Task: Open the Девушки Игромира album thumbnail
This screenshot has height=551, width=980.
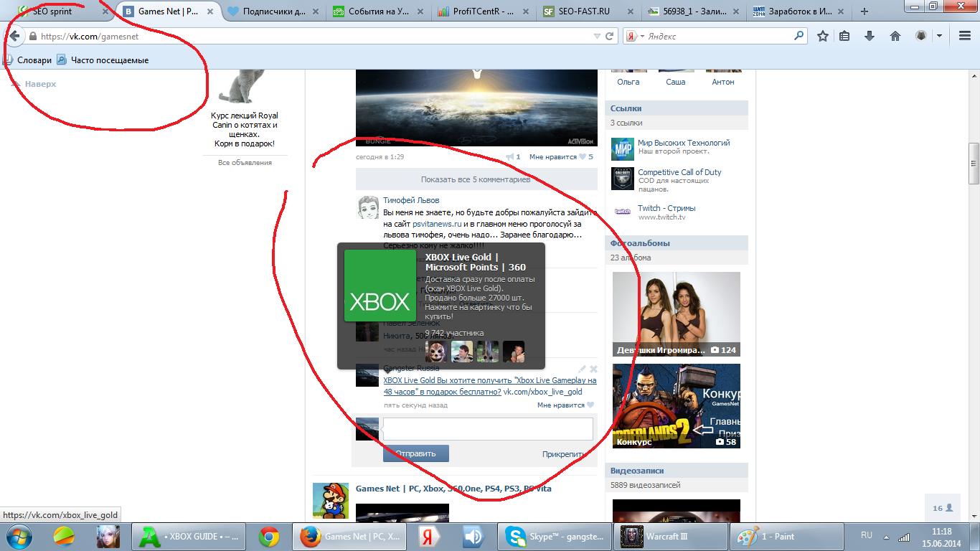Action: [x=677, y=314]
